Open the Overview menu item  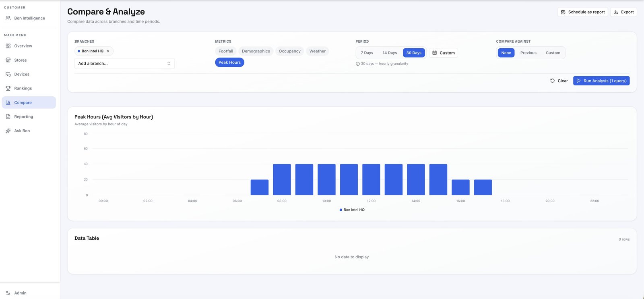29,46
